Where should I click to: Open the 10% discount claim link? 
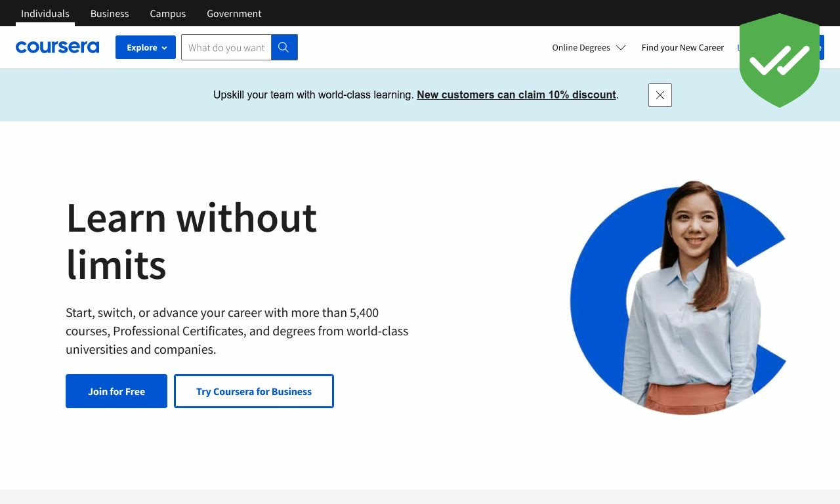[516, 94]
